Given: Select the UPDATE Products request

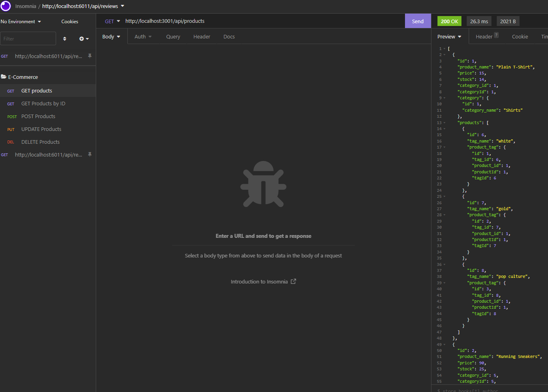Looking at the screenshot, I should (48, 129).
